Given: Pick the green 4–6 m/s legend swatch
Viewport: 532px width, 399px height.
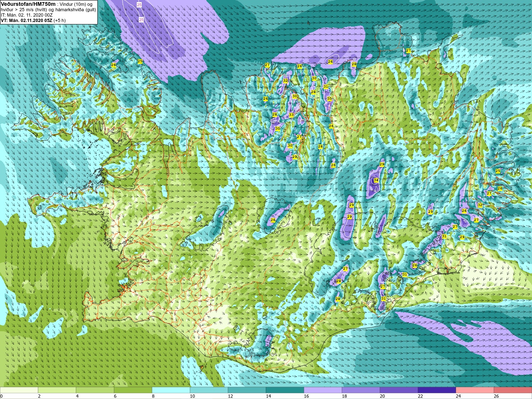Looking at the screenshot, I should coord(95,390).
